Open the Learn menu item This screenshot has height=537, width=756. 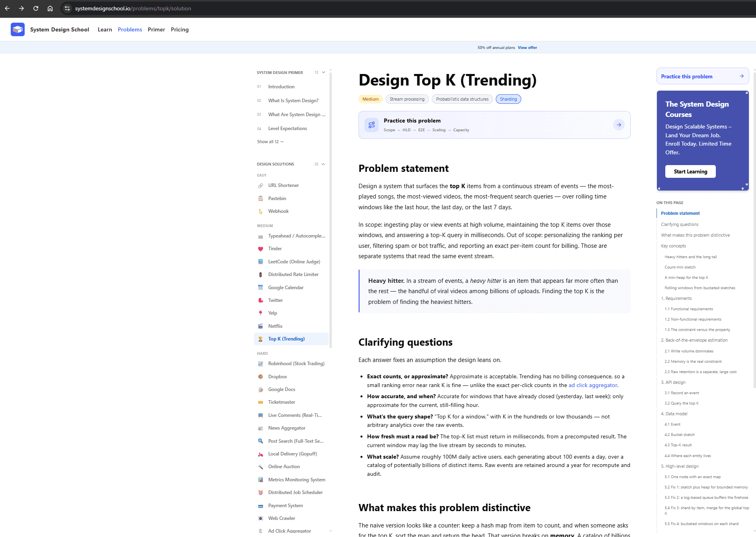click(x=105, y=29)
